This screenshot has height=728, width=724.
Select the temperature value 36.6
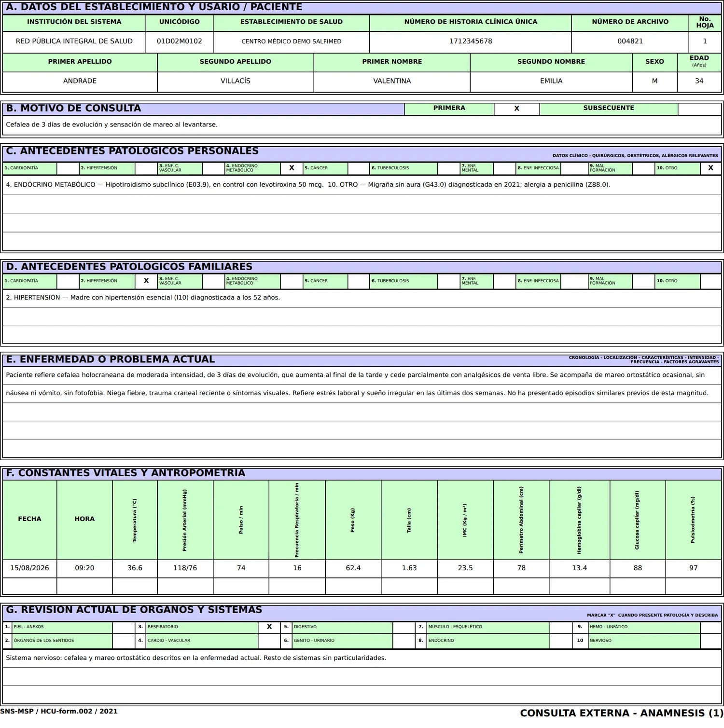pos(135,568)
